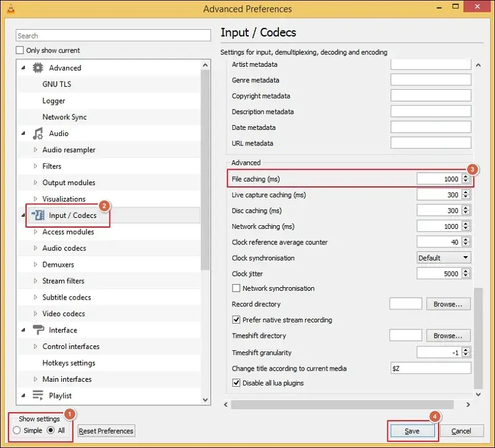Image resolution: width=495 pixels, height=448 pixels.
Task: Enable Network synchronisation checkbox
Action: coord(236,288)
